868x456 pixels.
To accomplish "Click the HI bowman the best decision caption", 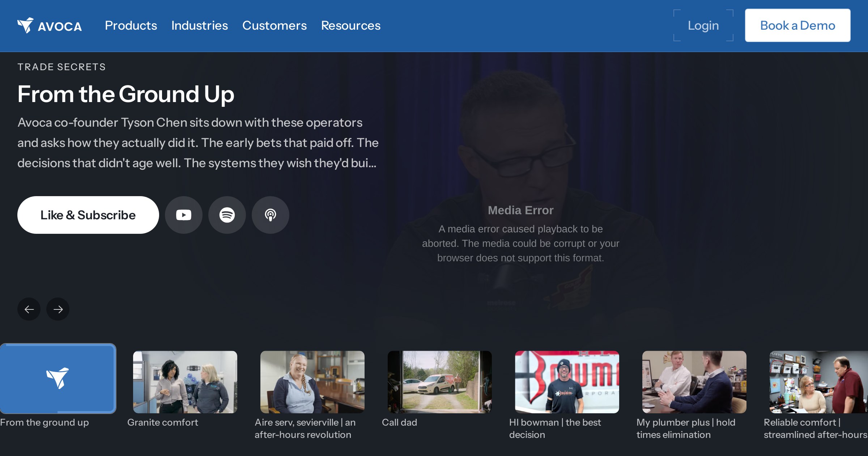I will [x=555, y=428].
